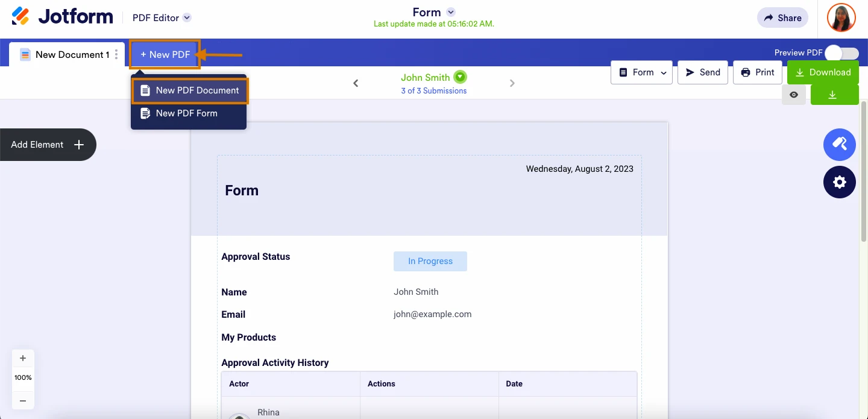Viewport: 868px width, 419px height.
Task: Go to the next submission arrow
Action: (512, 83)
